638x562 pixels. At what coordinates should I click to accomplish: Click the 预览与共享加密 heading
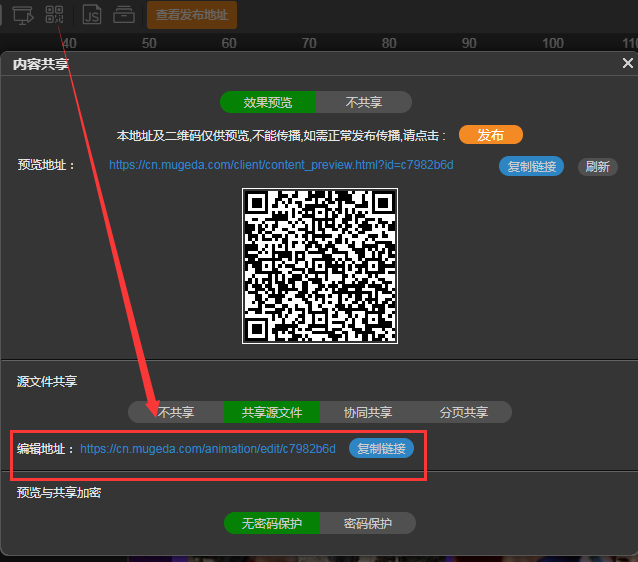tap(59, 493)
